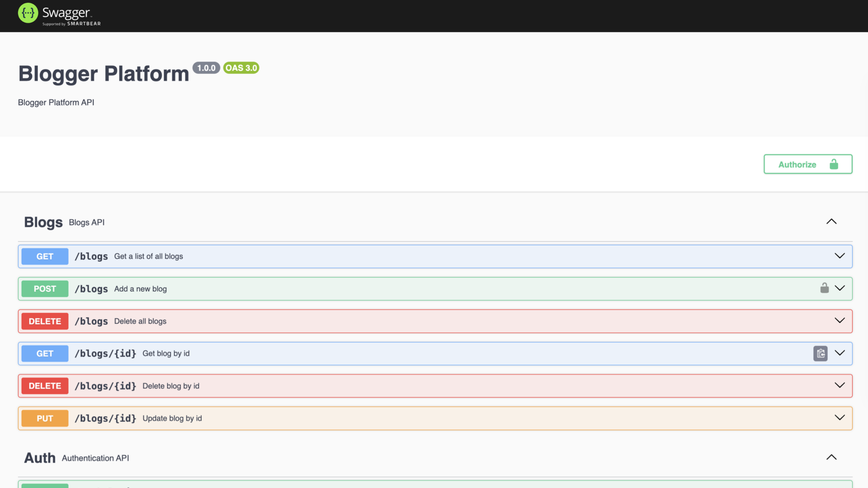Image resolution: width=868 pixels, height=488 pixels.
Task: Open the Auth tag heading
Action: point(40,458)
